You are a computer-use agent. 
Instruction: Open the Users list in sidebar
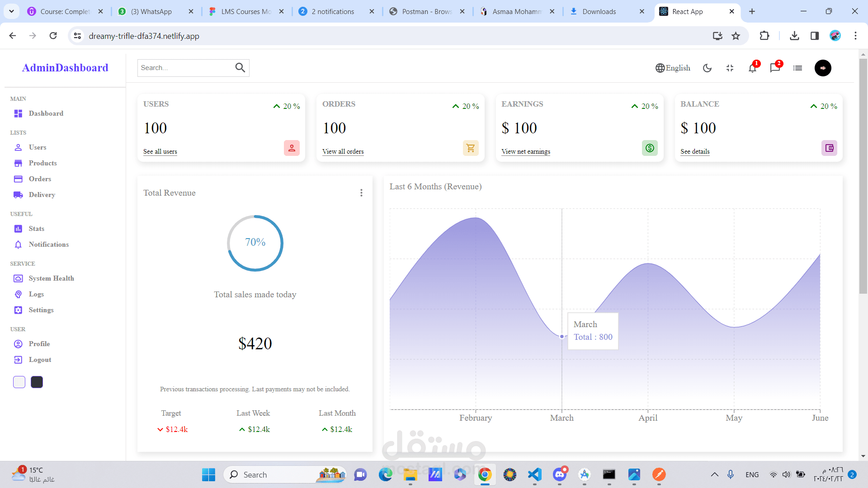click(30, 147)
